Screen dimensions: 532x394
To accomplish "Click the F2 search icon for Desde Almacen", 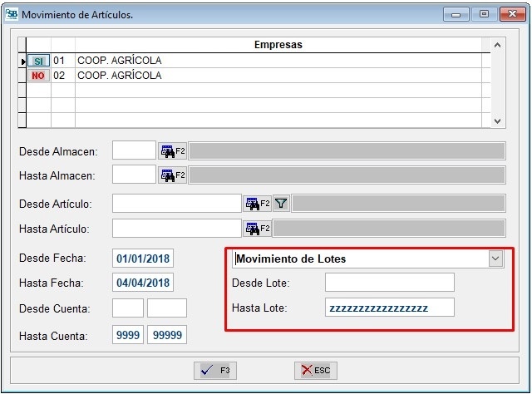I will (172, 150).
